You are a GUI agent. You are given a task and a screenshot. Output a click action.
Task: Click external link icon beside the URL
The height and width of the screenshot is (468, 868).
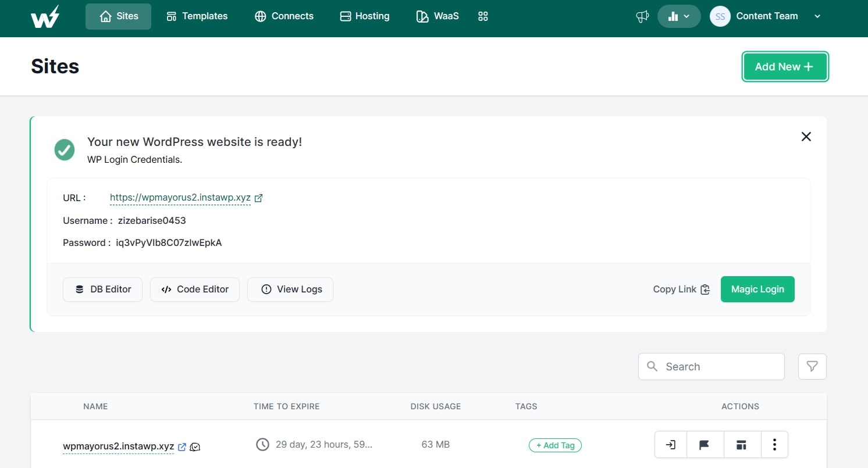[x=259, y=198]
